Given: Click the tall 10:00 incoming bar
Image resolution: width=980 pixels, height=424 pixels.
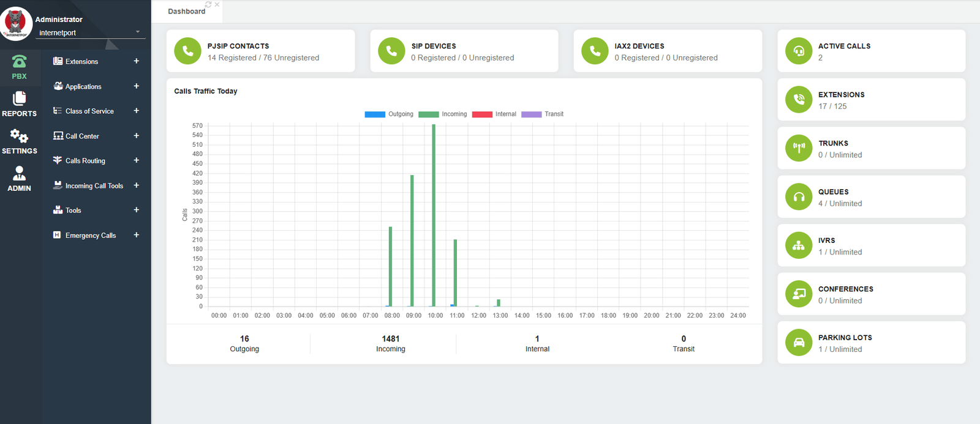Looking at the screenshot, I should (x=434, y=215).
